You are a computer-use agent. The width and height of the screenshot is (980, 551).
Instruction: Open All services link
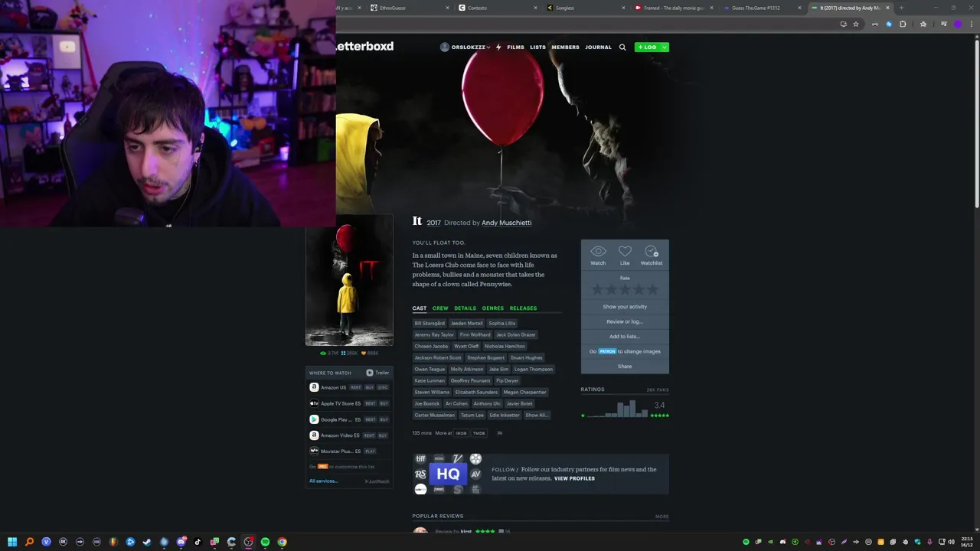[x=323, y=481]
